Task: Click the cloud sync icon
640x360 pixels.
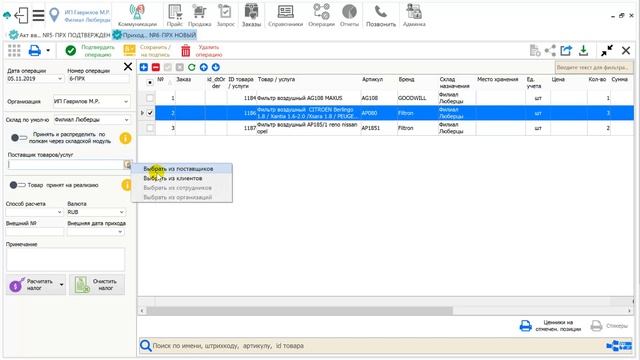Action: click(7, 16)
